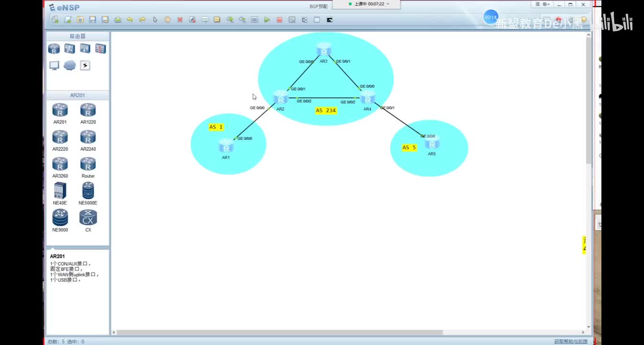Select the Switch device category icon

point(69,49)
